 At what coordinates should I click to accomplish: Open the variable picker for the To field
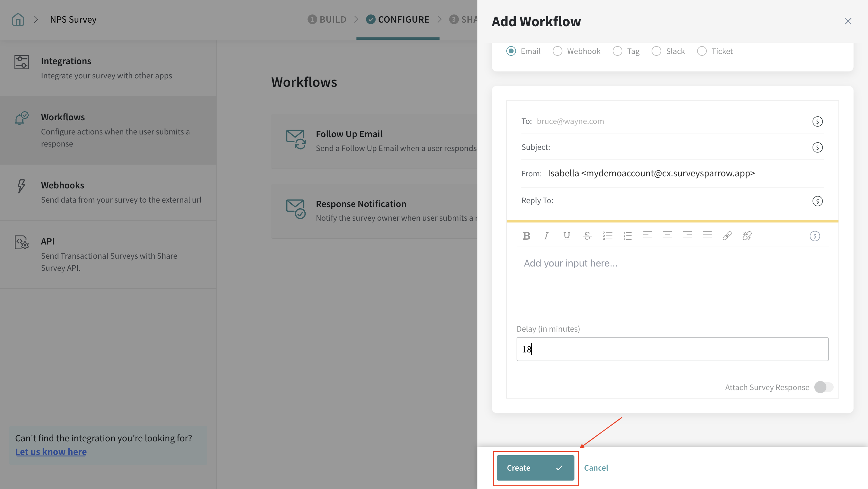pyautogui.click(x=817, y=121)
